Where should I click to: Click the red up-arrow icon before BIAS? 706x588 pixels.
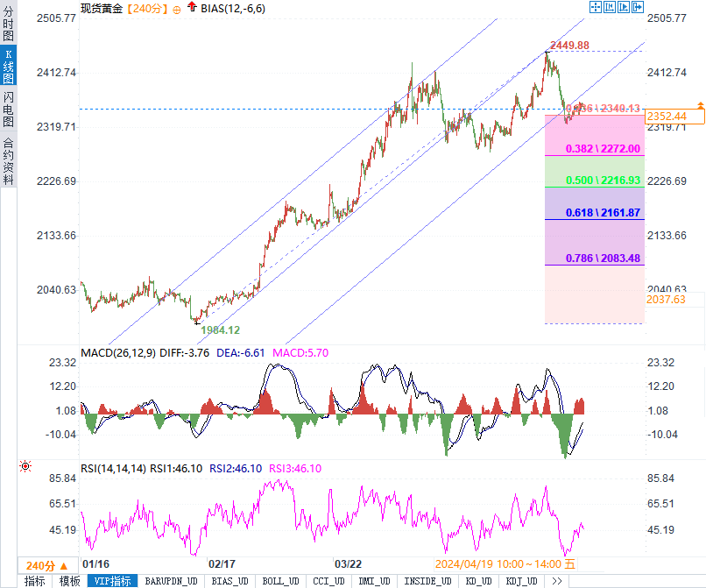point(193,8)
